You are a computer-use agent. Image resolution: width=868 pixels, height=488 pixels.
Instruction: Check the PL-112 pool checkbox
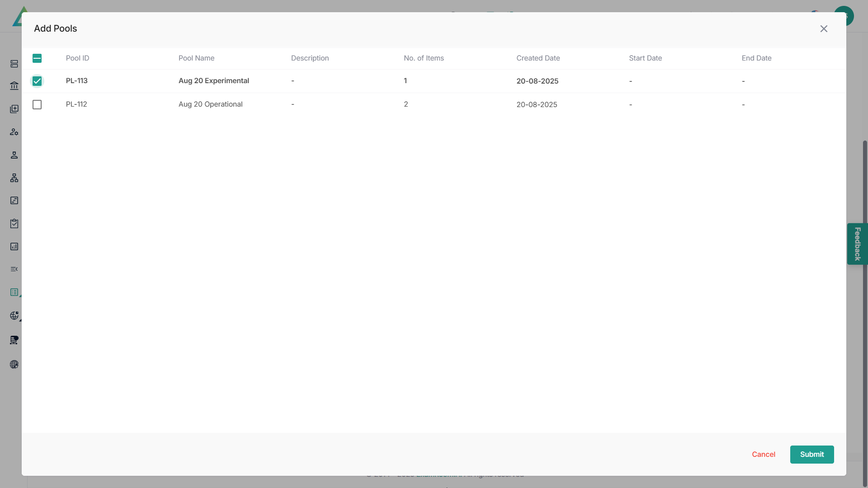click(37, 105)
